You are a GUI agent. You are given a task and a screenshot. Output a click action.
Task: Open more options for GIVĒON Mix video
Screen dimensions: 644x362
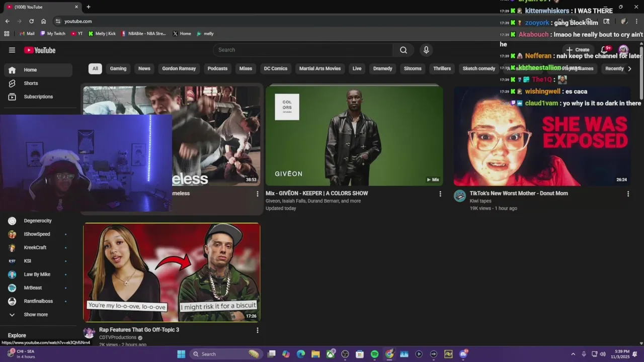[x=440, y=194]
